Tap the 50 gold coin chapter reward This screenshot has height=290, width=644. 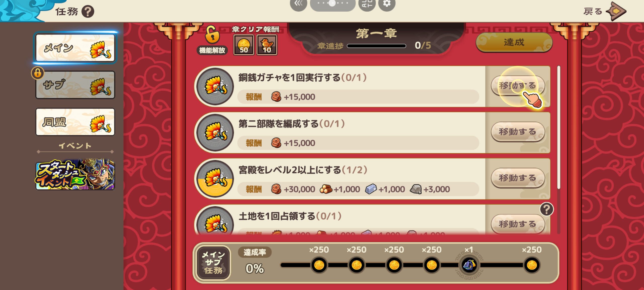[244, 45]
